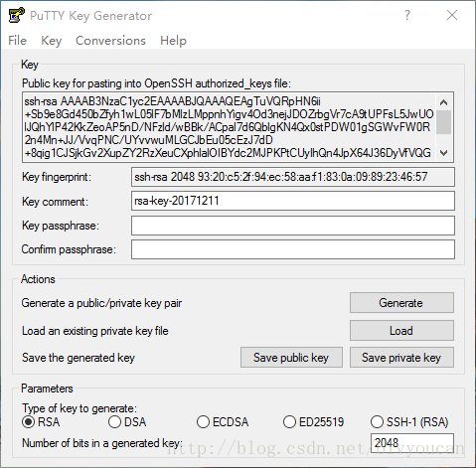Click the Save public key button
The width and height of the screenshot is (476, 468).
[291, 358]
